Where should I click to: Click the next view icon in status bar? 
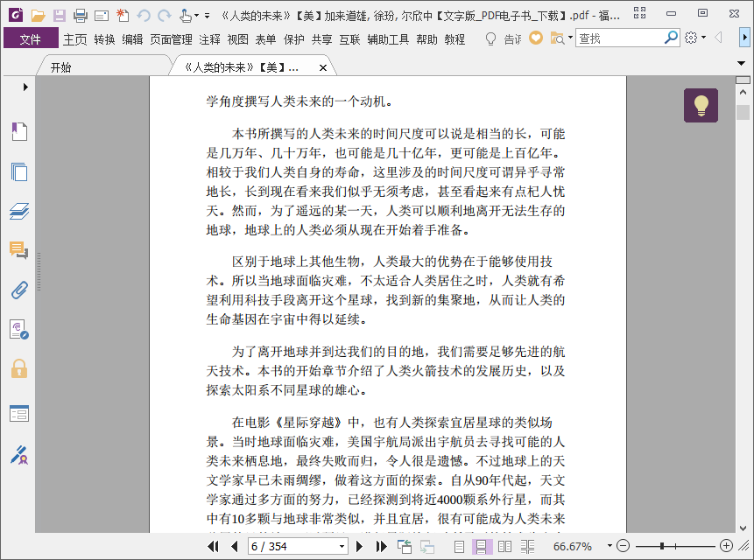(427, 547)
